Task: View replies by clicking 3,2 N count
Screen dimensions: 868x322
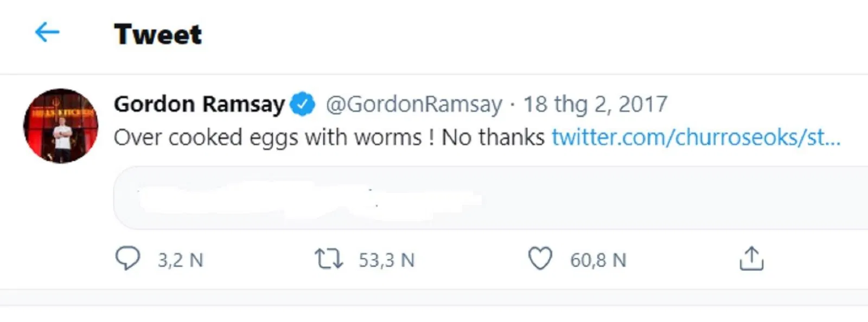Action: (x=178, y=260)
